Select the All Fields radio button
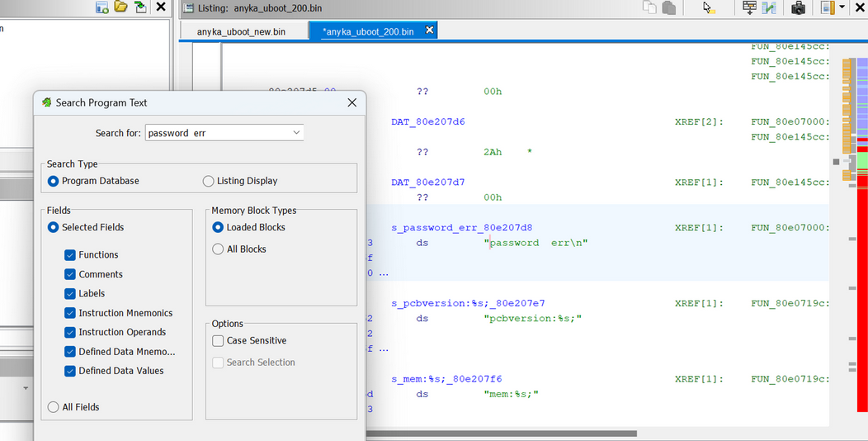 click(54, 407)
